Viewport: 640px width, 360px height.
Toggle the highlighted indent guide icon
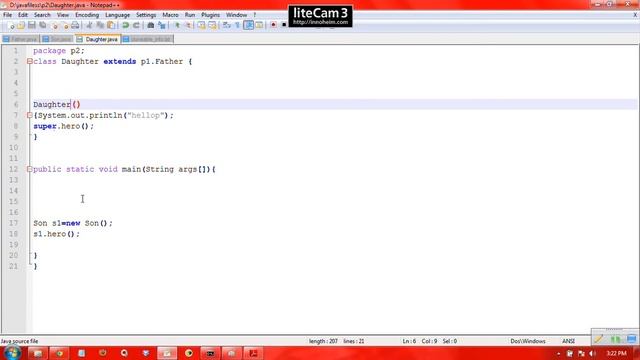pos(248,25)
